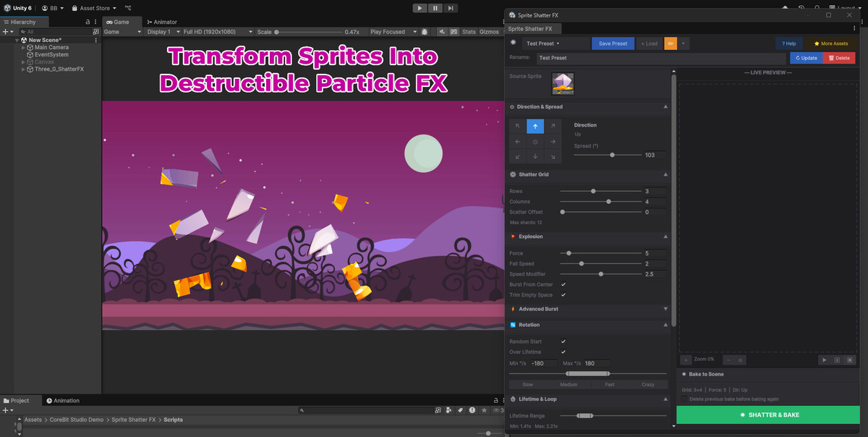Image resolution: width=868 pixels, height=437 pixels.
Task: Toggle Stats in Game view
Action: tap(469, 32)
